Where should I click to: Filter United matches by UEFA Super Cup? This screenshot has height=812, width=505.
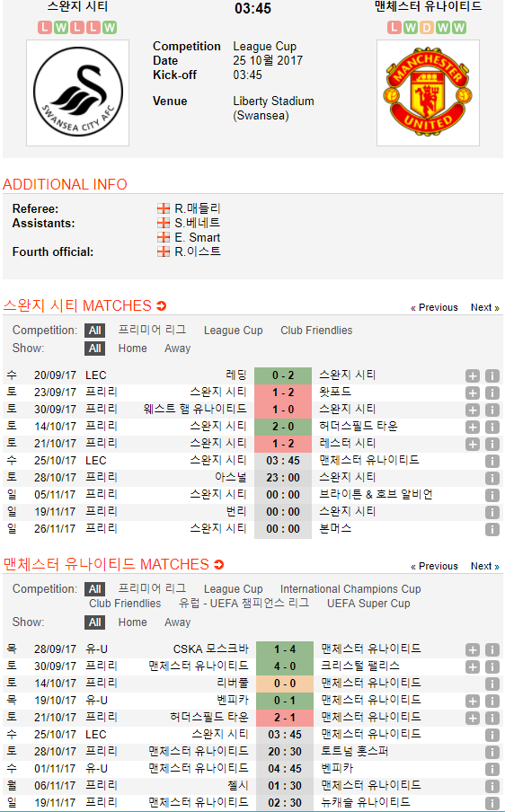coord(368,604)
